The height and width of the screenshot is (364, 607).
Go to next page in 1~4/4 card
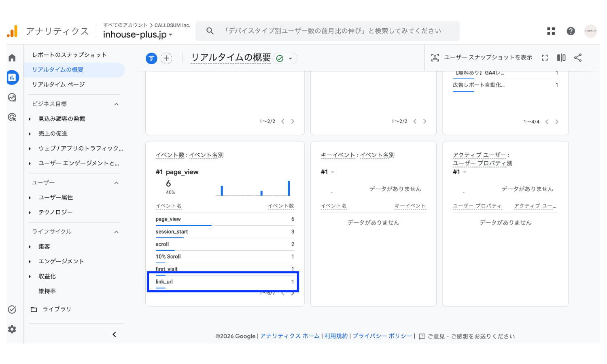(x=557, y=122)
